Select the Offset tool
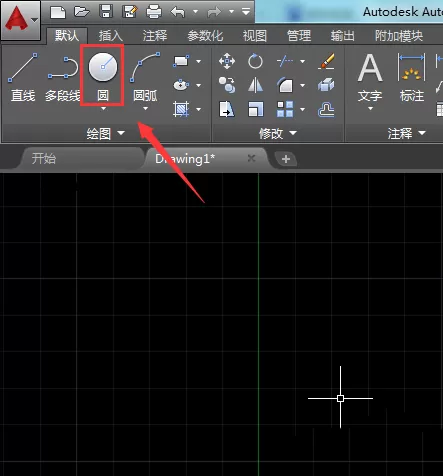This screenshot has height=476, width=443. click(x=326, y=109)
